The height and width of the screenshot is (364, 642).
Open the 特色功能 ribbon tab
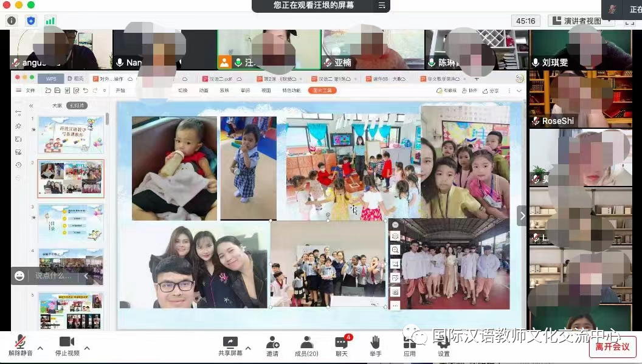292,91
